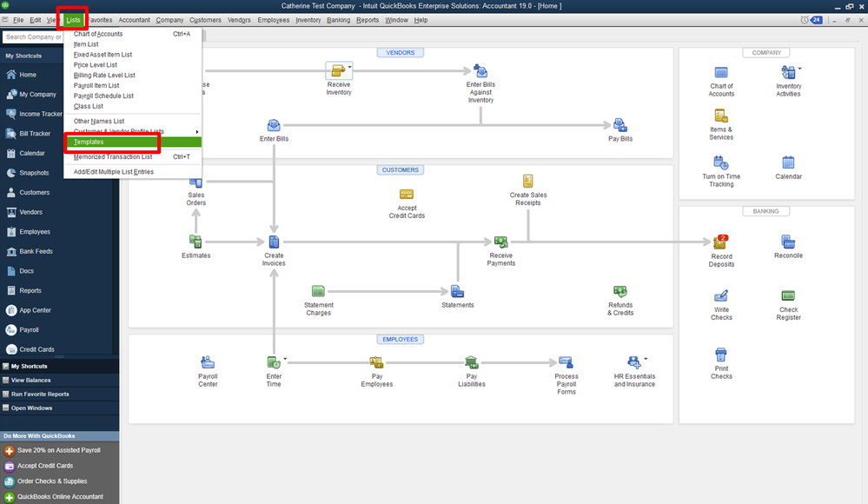Click the Pay Liabilities icon
Screen dimensions: 868x504
(471, 362)
